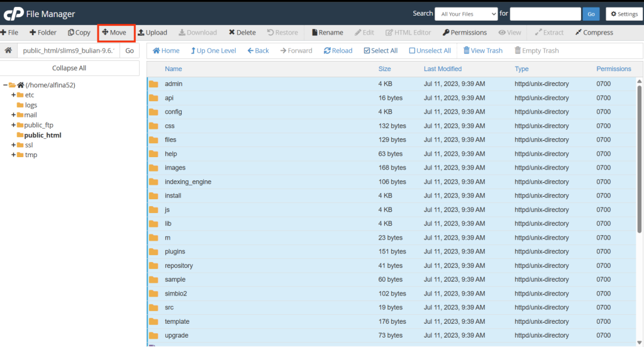Click the Move toolbar button

coord(114,33)
